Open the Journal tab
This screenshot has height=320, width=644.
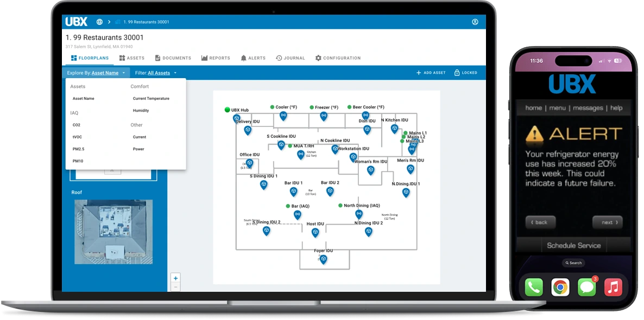click(x=291, y=58)
